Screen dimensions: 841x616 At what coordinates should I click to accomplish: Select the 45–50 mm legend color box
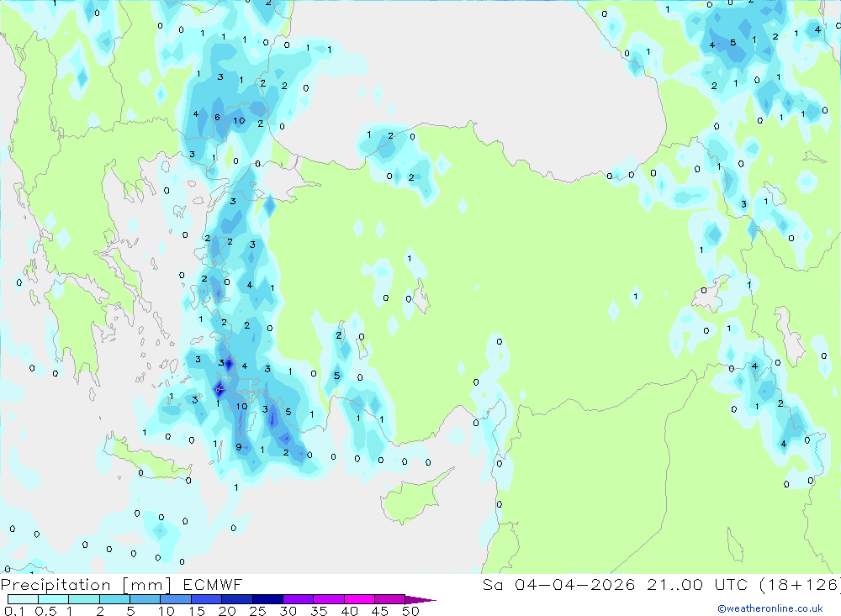pyautogui.click(x=390, y=599)
